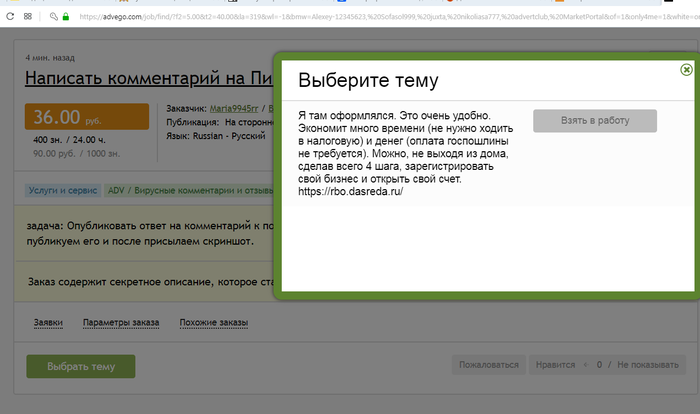Open the 'Похожие заказы' tab

[214, 322]
